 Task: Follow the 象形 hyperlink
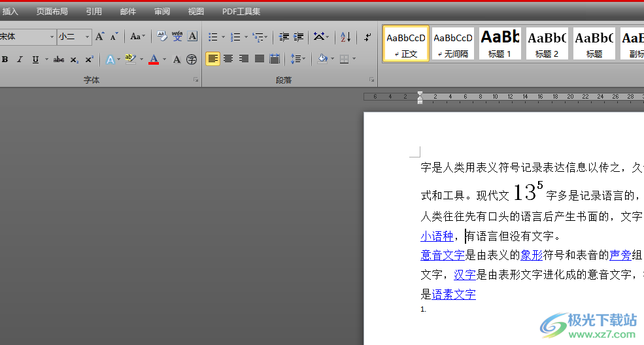pyautogui.click(x=532, y=255)
